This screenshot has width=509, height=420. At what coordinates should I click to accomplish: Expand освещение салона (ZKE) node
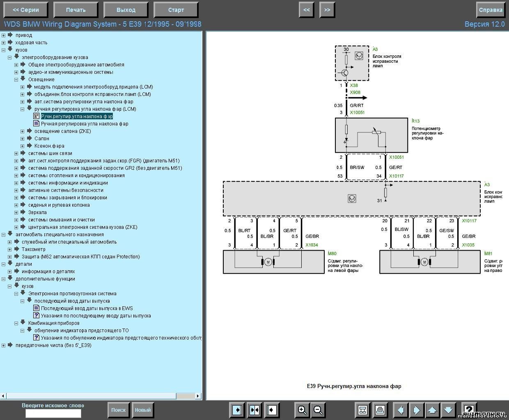coord(23,131)
